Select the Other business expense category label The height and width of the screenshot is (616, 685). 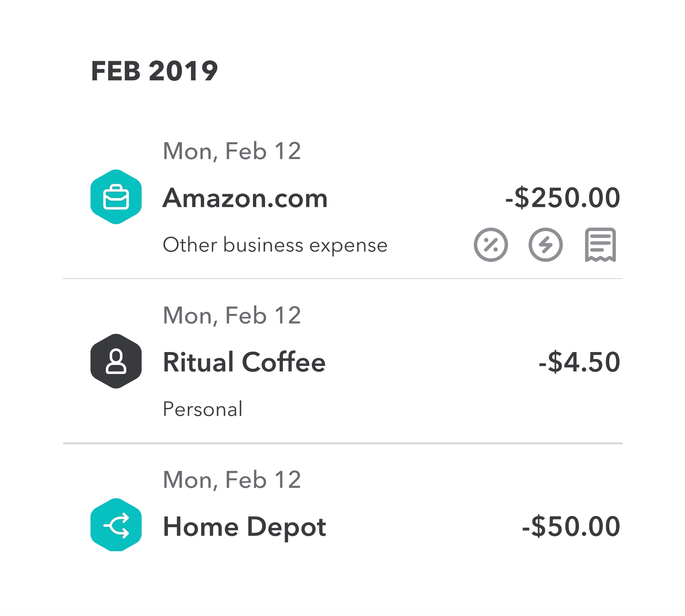tap(275, 245)
